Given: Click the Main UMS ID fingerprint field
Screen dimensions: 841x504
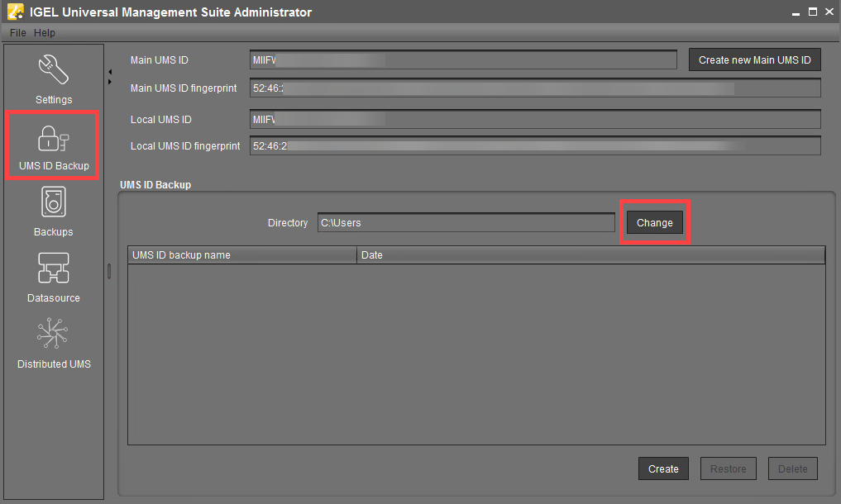Looking at the screenshot, I should [534, 88].
